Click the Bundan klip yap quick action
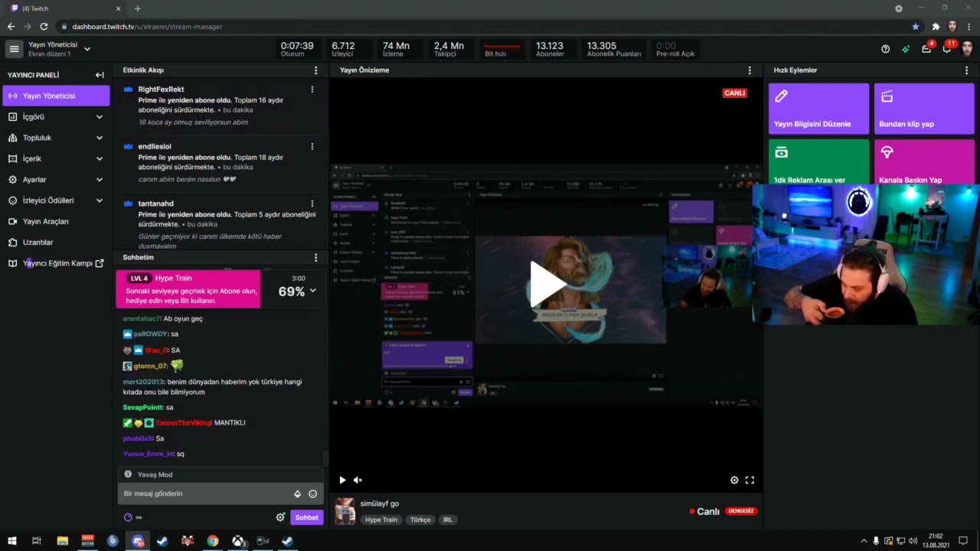This screenshot has height=551, width=980. 924,109
